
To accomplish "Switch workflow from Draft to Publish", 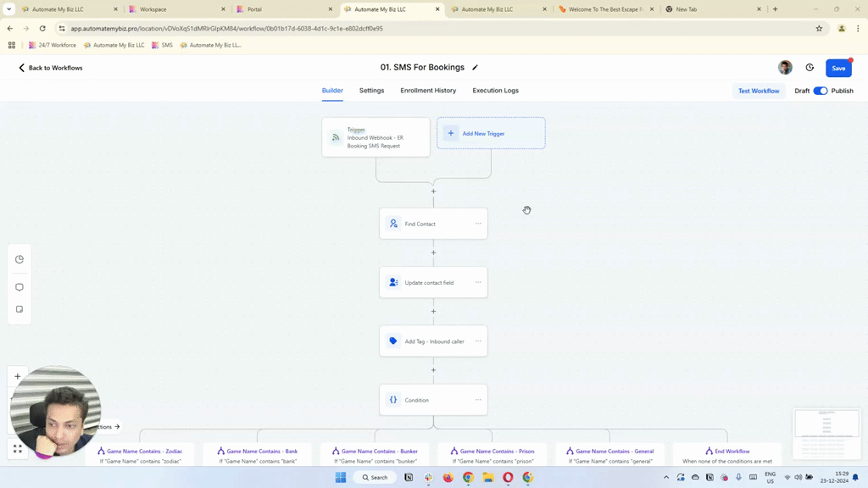I will click(821, 91).
